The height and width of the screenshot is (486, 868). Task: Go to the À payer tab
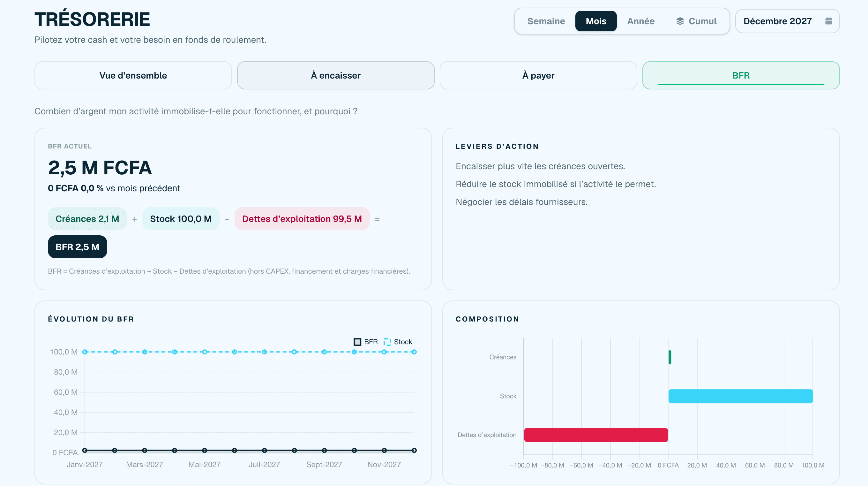pyautogui.click(x=538, y=76)
